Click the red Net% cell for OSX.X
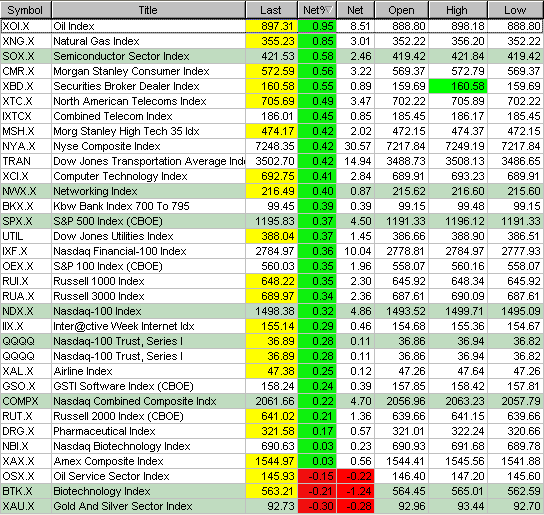The image size is (544, 515). pos(317,476)
